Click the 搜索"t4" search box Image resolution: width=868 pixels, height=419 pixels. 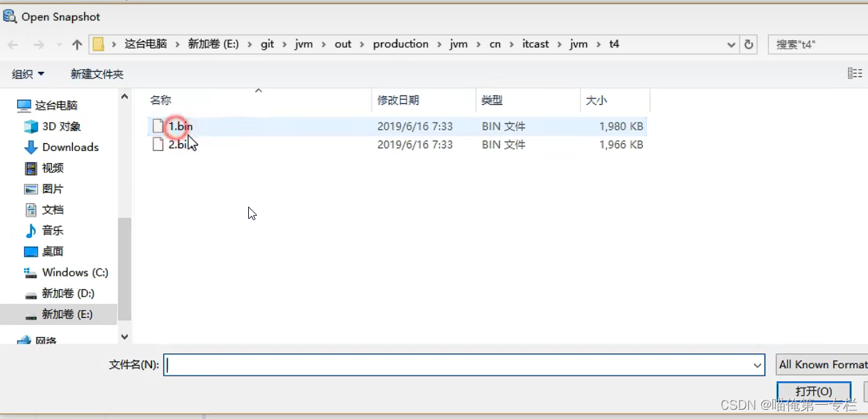817,44
